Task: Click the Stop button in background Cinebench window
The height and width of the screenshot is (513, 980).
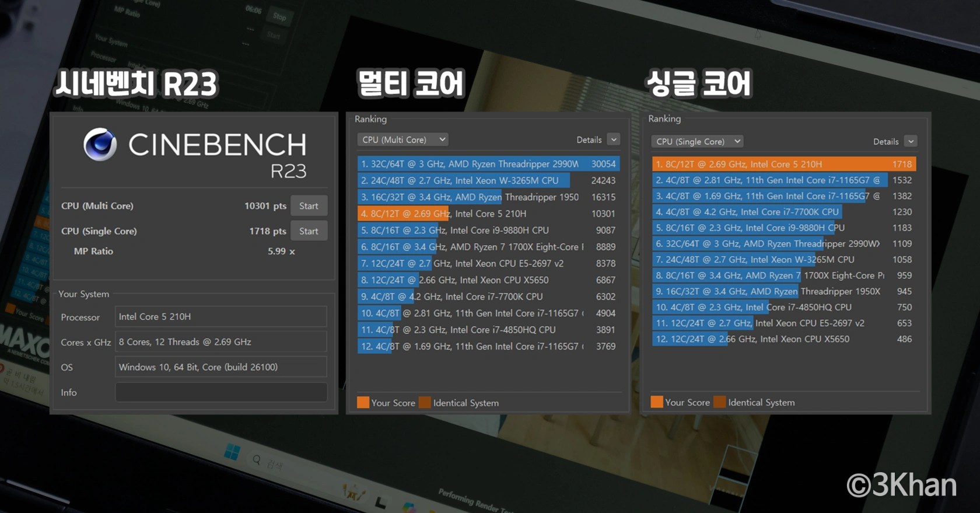Action: pyautogui.click(x=279, y=17)
